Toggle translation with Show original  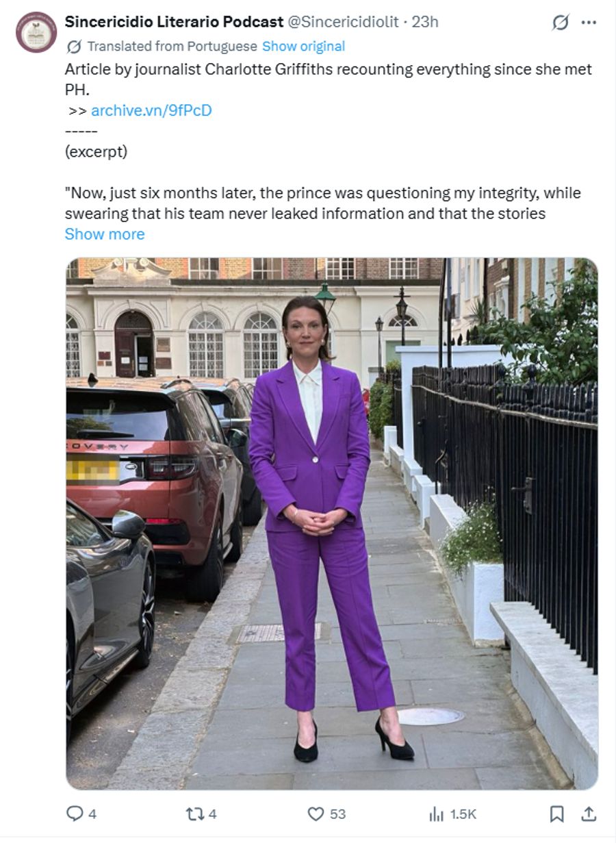pos(303,47)
